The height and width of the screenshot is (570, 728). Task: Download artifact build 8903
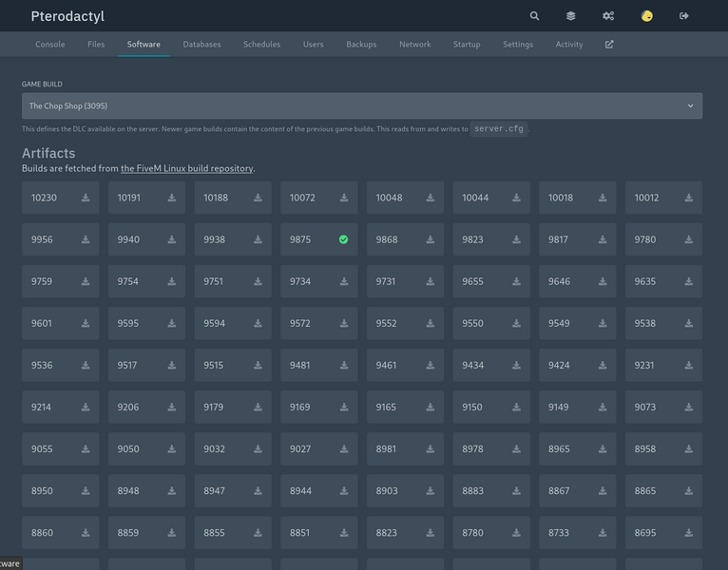[x=431, y=490]
